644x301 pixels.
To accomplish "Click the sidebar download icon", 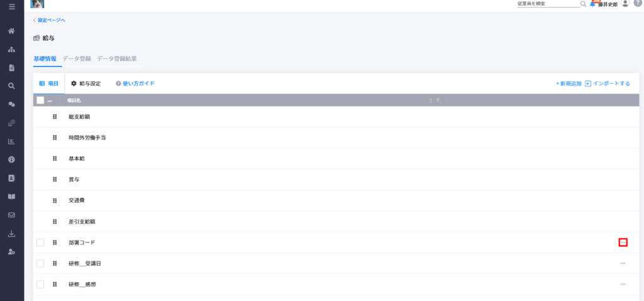I will (x=11, y=234).
